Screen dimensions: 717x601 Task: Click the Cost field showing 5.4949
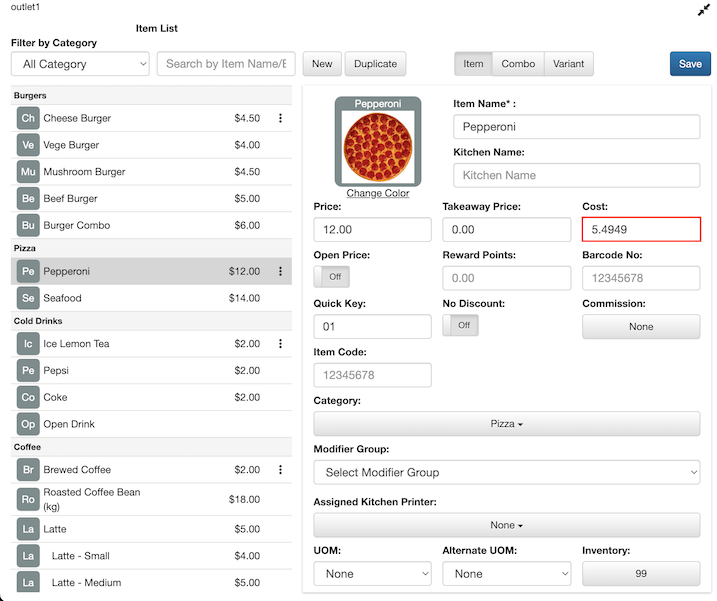(x=641, y=230)
